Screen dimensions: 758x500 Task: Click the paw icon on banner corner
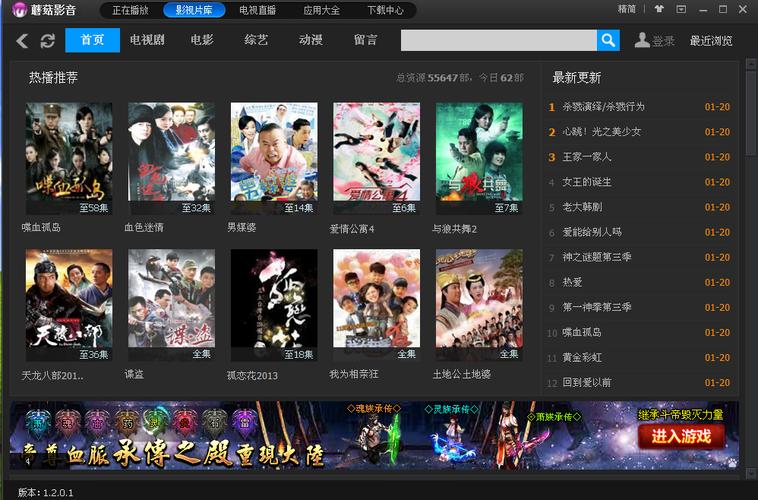click(x=733, y=463)
